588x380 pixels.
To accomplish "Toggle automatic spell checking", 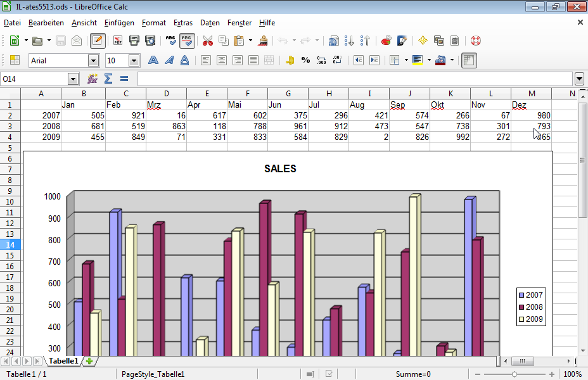I will [x=187, y=41].
